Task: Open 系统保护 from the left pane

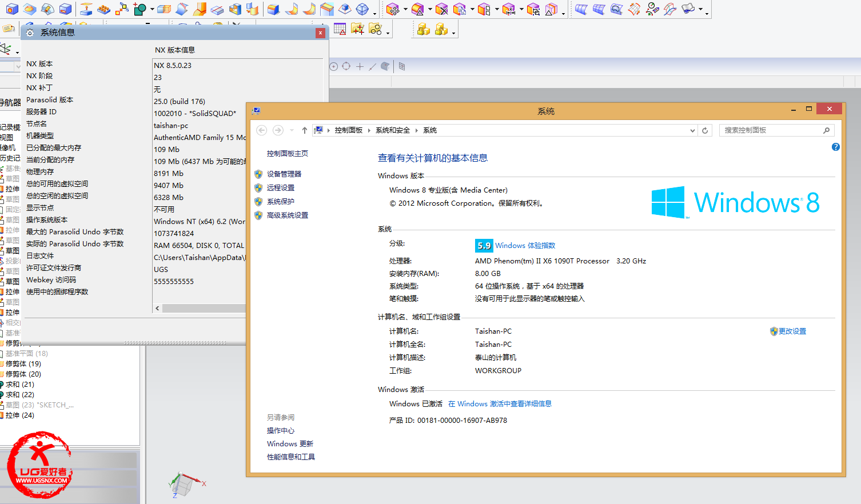Action: (x=281, y=202)
